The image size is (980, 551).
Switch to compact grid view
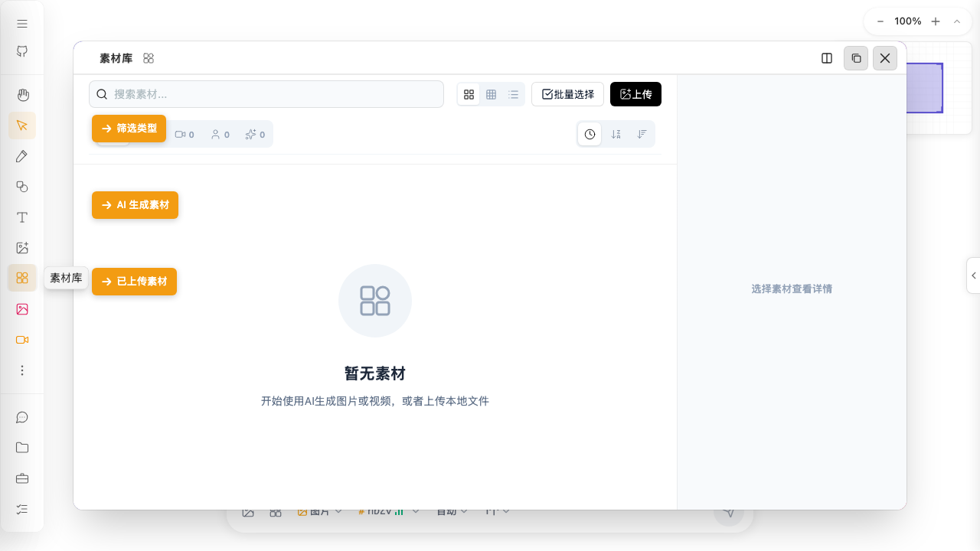pos(491,94)
